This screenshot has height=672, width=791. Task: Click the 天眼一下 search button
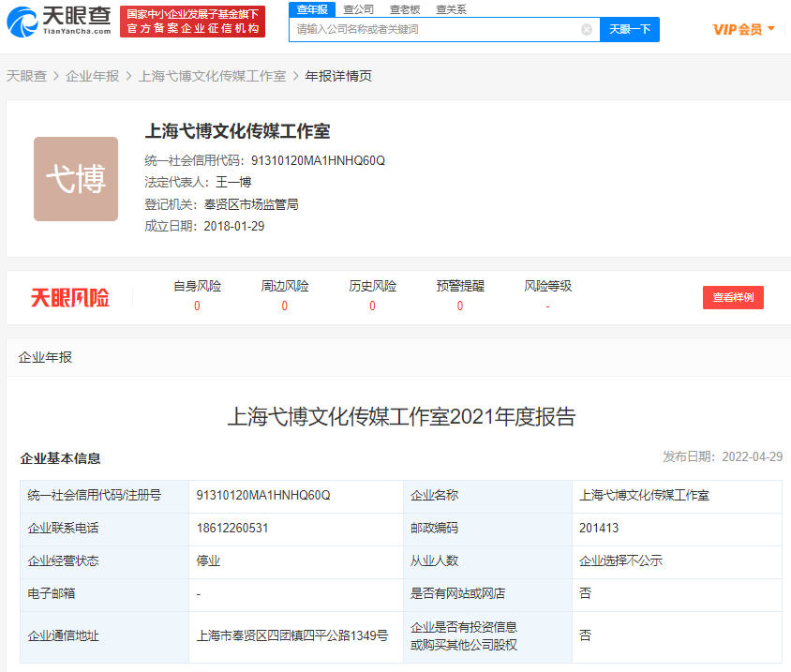(x=629, y=29)
